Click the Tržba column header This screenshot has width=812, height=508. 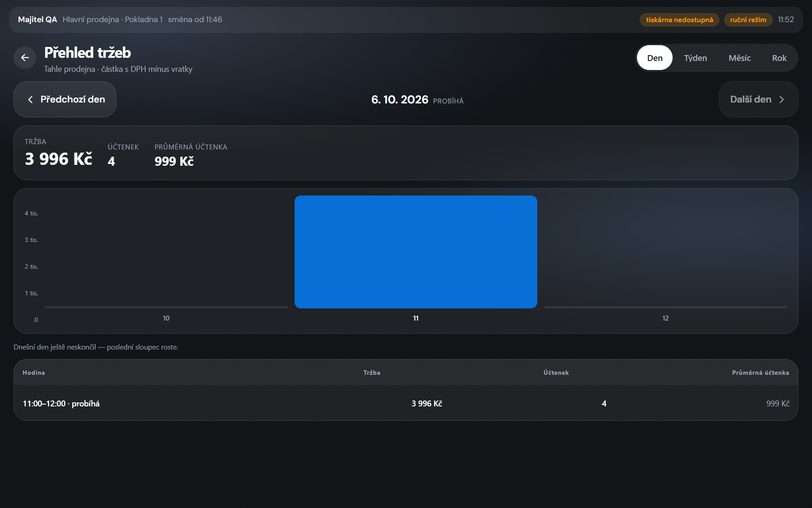(372, 373)
